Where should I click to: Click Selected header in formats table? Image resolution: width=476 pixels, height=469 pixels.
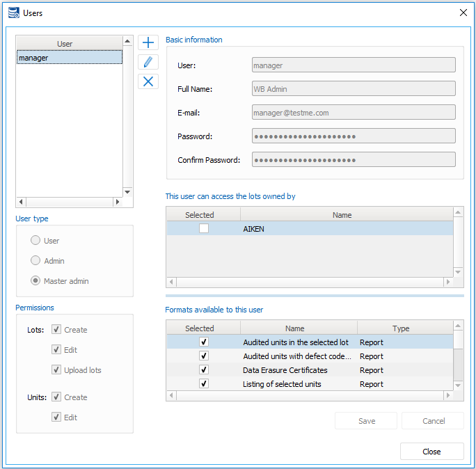204,328
